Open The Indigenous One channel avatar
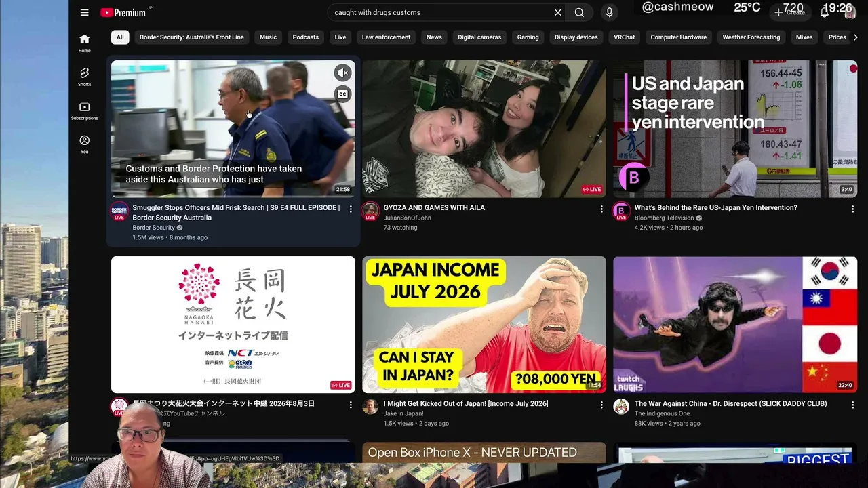 (621, 407)
